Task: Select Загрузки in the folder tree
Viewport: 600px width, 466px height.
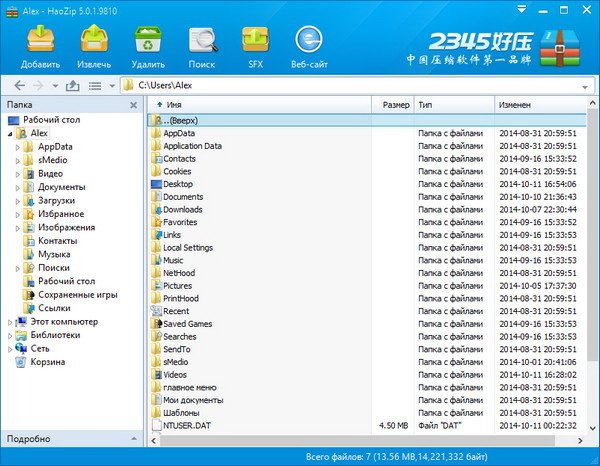Action: point(56,200)
